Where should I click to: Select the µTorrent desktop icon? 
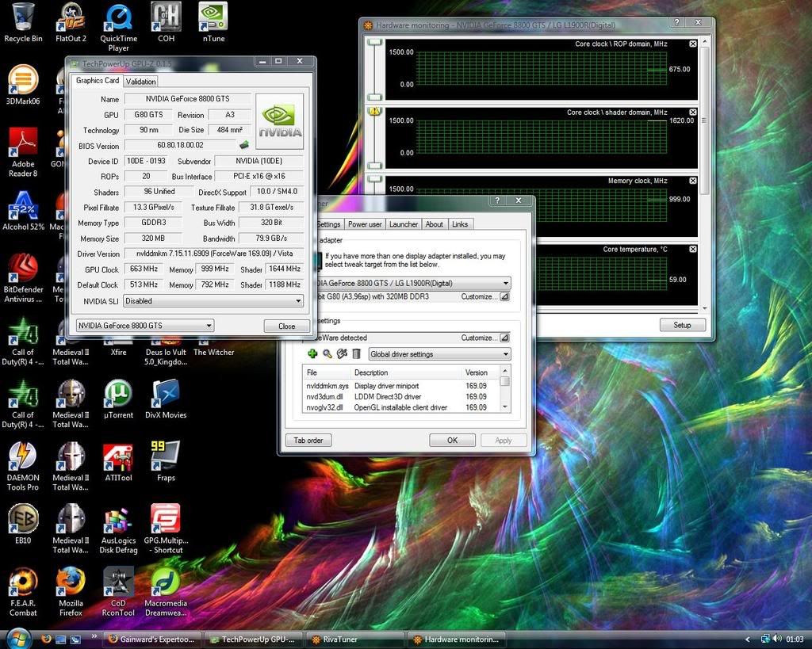click(x=119, y=399)
